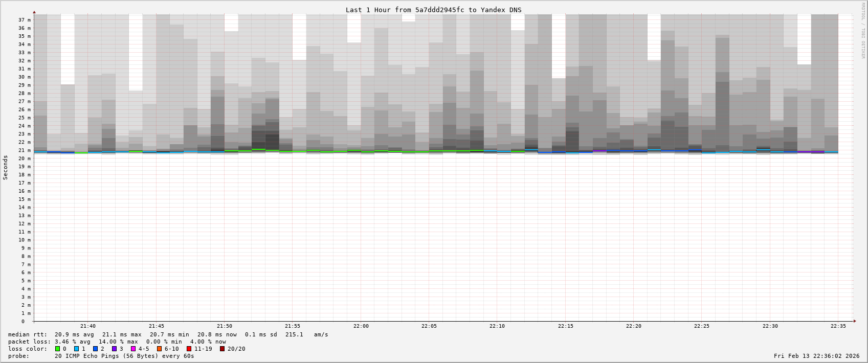868x363 pixels.
Task: Click the orange 6-10 loss swatch
Action: tap(160, 349)
